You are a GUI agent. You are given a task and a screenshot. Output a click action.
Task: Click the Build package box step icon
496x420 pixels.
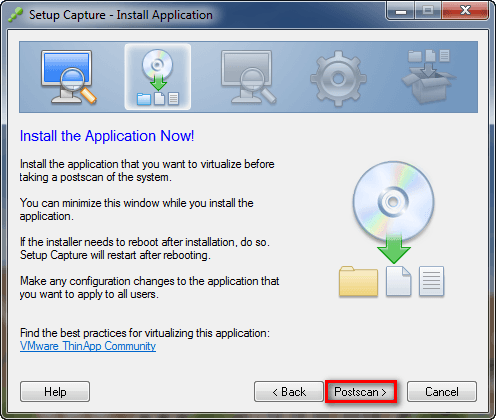tap(429, 77)
